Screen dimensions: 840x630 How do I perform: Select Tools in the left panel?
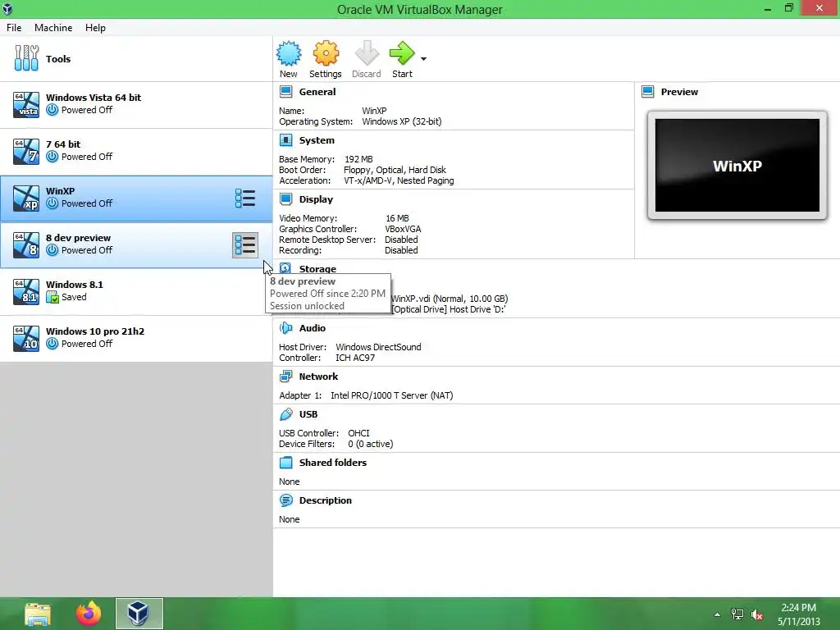coord(136,59)
